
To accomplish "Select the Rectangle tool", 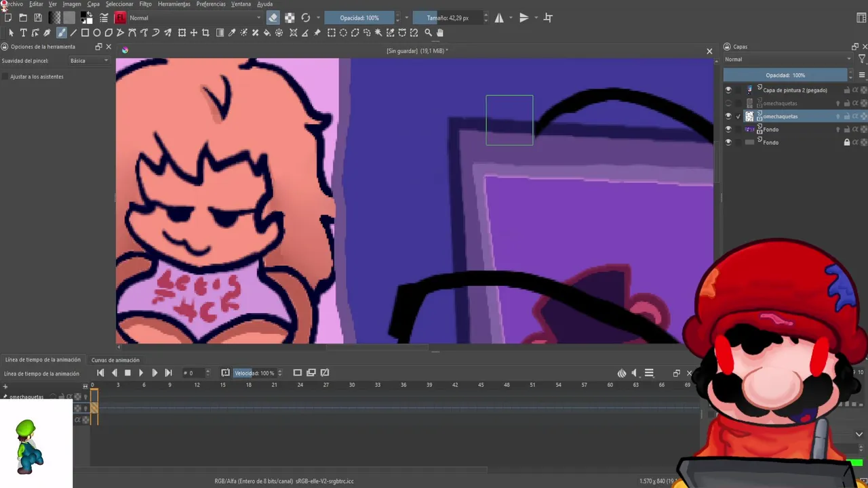I will click(85, 33).
